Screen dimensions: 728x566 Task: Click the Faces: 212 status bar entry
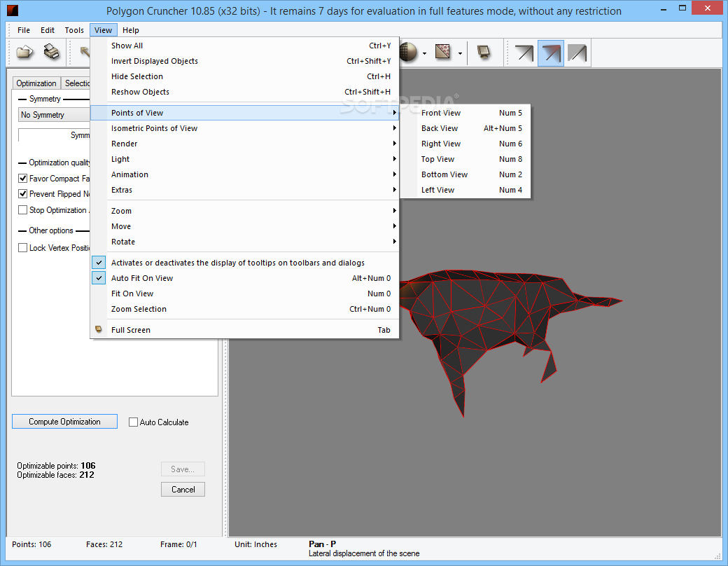click(x=104, y=544)
